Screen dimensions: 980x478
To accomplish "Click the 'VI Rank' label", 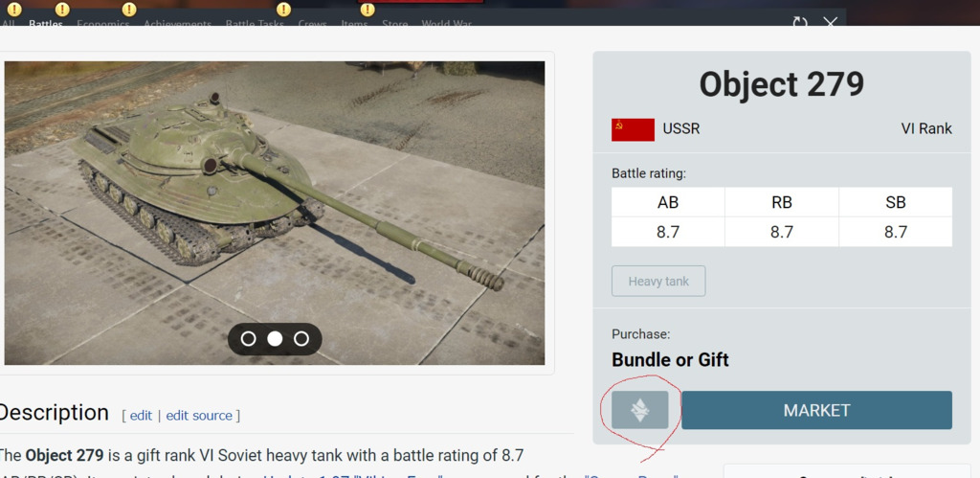I will pos(926,129).
